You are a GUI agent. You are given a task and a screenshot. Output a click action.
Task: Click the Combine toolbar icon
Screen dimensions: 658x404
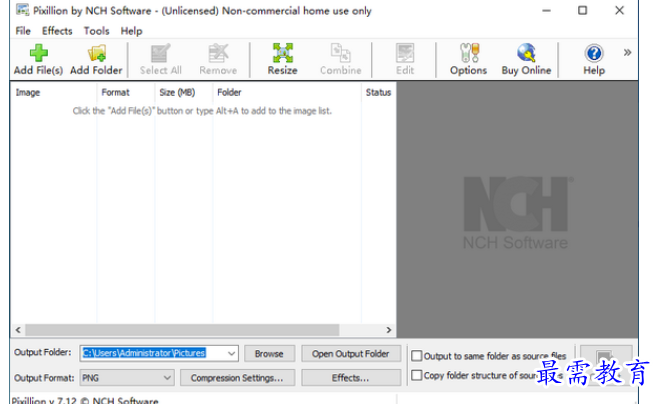[x=340, y=53]
